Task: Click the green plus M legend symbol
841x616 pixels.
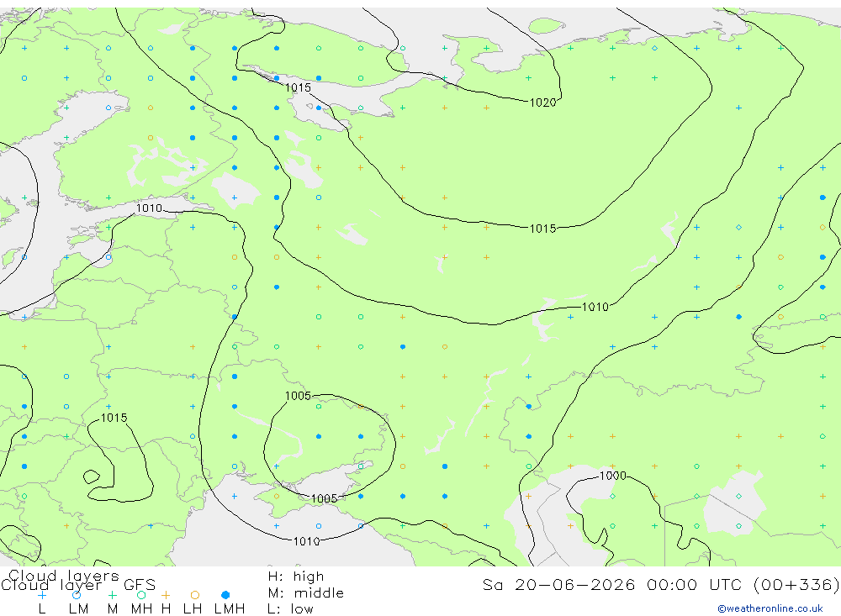Action: point(112,595)
